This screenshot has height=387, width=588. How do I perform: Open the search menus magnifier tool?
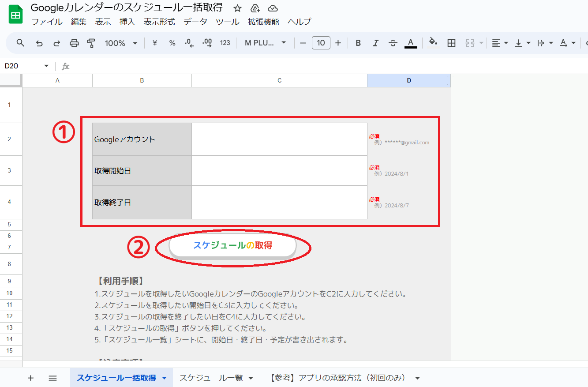pos(21,43)
